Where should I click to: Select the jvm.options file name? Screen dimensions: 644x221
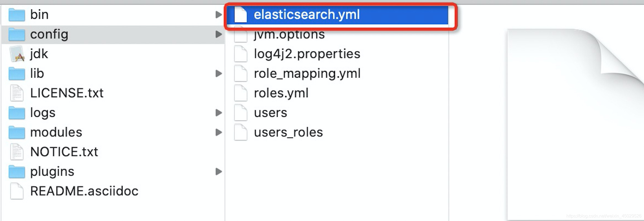(289, 35)
